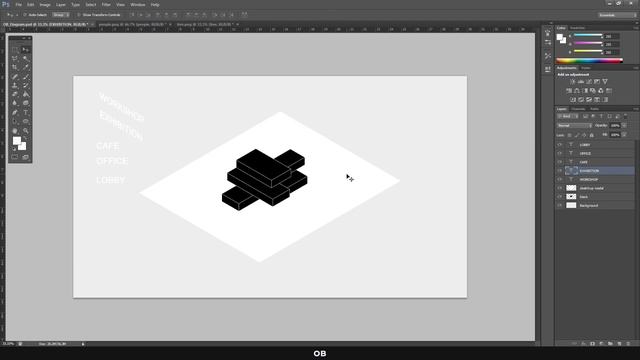Add an Invert adjustment
Viewport: 640px width, 360px height.
pyautogui.click(x=573, y=100)
